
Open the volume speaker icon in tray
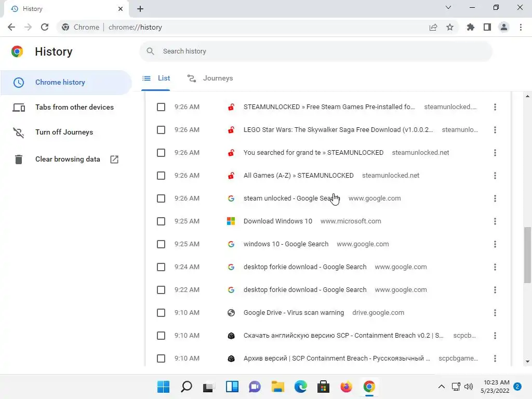click(469, 387)
